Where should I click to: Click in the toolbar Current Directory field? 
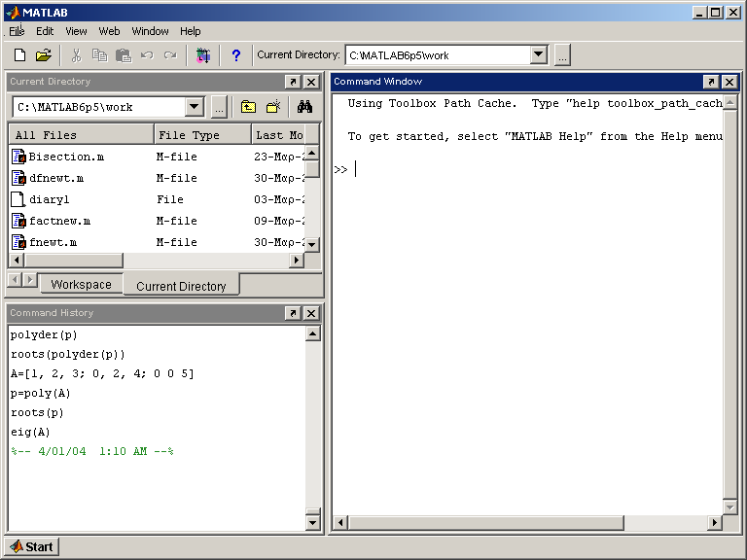tap(439, 55)
